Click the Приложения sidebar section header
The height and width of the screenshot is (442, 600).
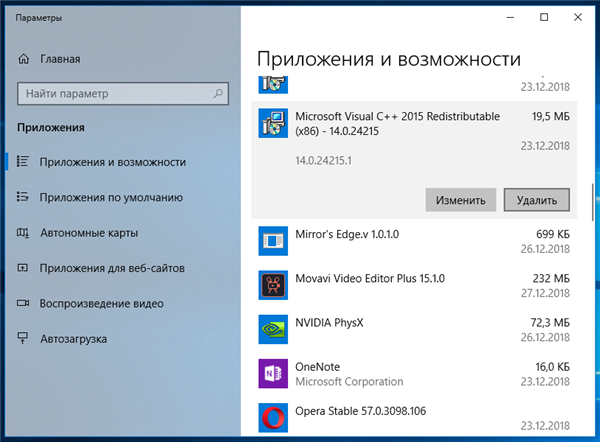tap(51, 127)
